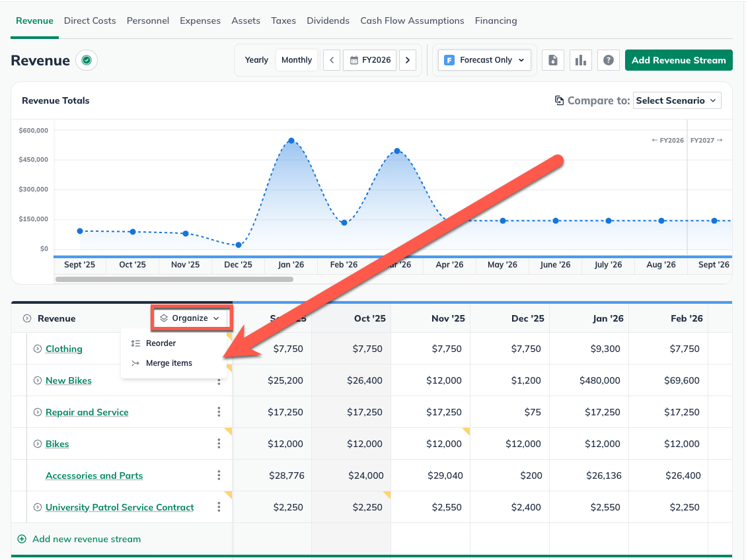Screen dimensions: 746x560
Task: Click the plus icon for adding a revenue stream
Action: [22, 539]
